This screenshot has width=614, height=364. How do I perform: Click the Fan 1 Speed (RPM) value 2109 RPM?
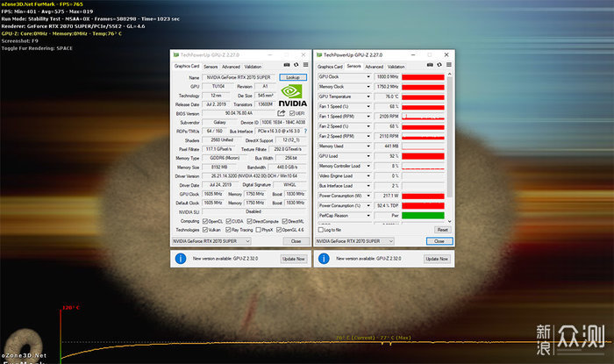(x=387, y=117)
